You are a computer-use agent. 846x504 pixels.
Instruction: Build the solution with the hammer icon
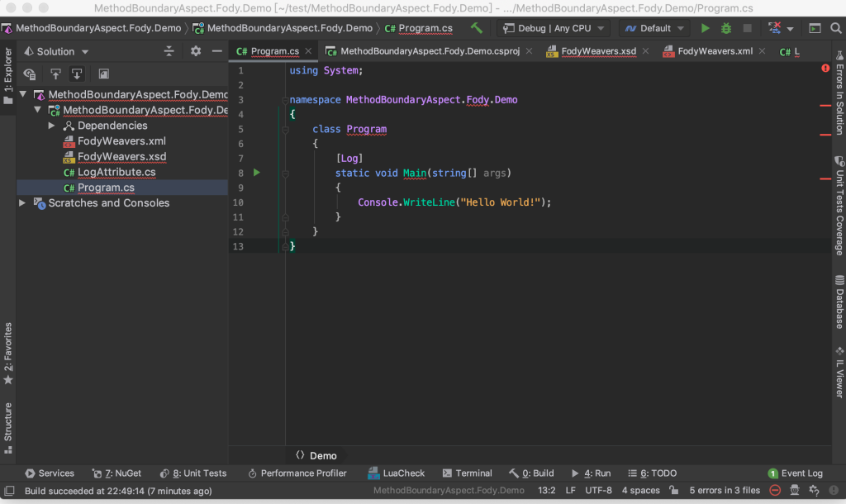(477, 28)
